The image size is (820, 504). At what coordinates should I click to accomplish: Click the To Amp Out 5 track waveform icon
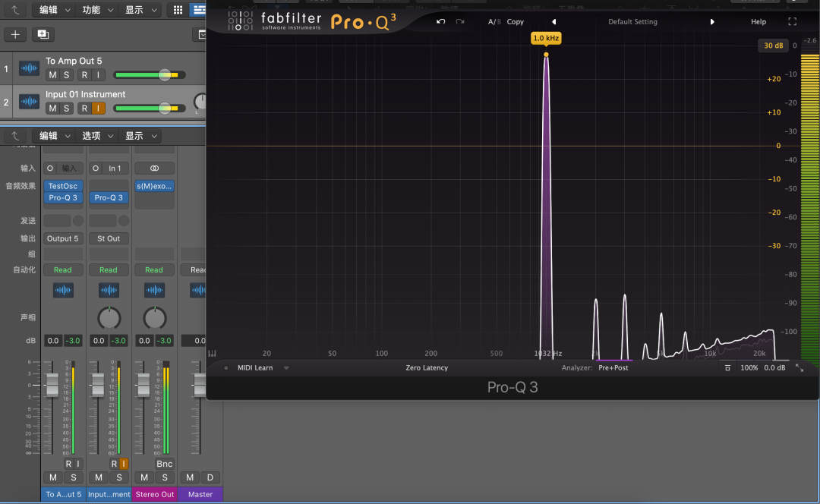[x=30, y=68]
